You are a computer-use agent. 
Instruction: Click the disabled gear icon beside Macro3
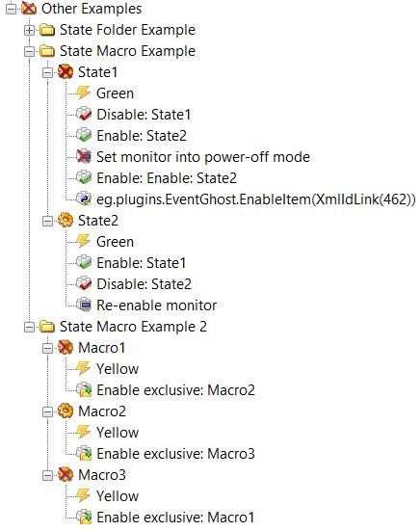(x=66, y=474)
